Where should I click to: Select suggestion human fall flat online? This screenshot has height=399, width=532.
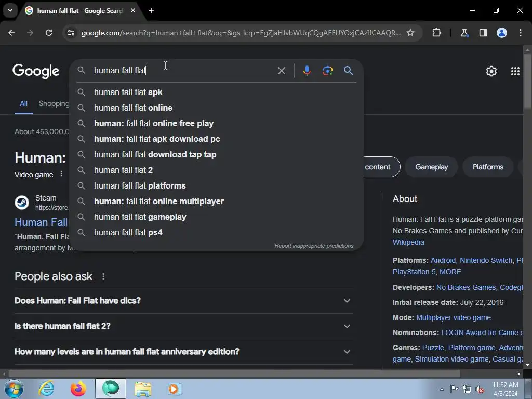click(217, 108)
